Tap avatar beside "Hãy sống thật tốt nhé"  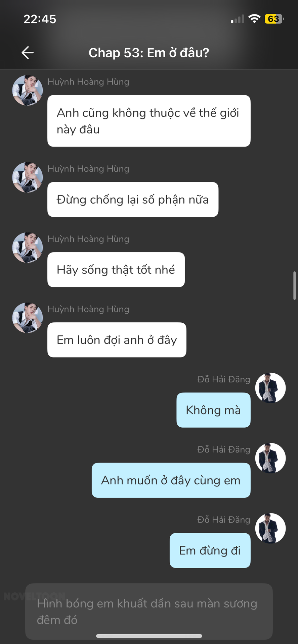tap(28, 248)
